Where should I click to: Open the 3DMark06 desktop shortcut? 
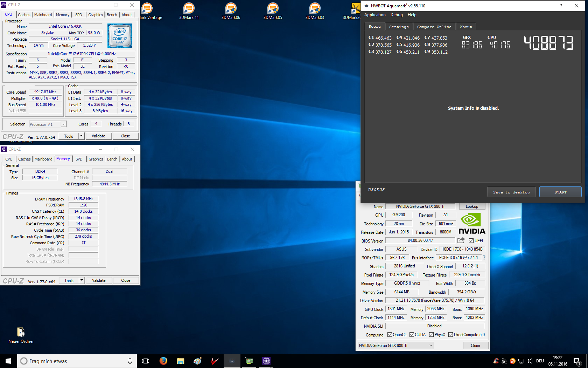(x=231, y=11)
